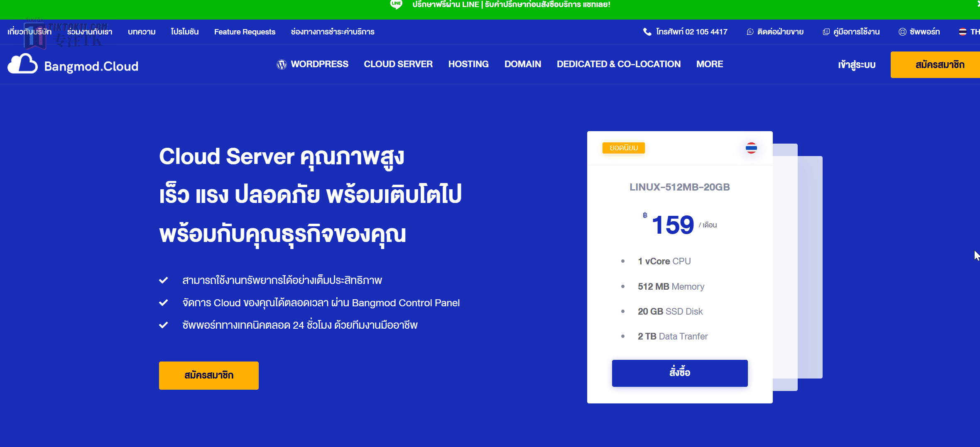Click the '2 TB Data Tranfer' spec line
The image size is (980, 447).
673,337
